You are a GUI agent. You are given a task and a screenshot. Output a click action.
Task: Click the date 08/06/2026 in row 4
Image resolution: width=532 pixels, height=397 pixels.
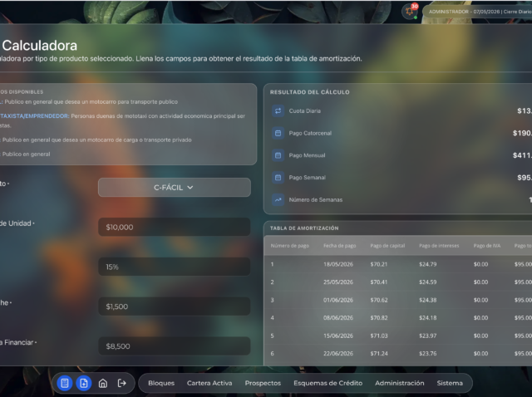338,317
